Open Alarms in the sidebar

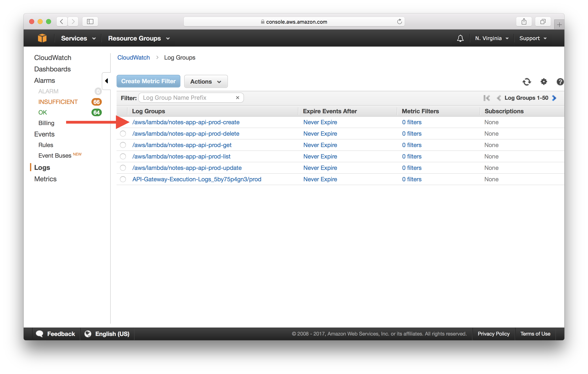coord(44,81)
